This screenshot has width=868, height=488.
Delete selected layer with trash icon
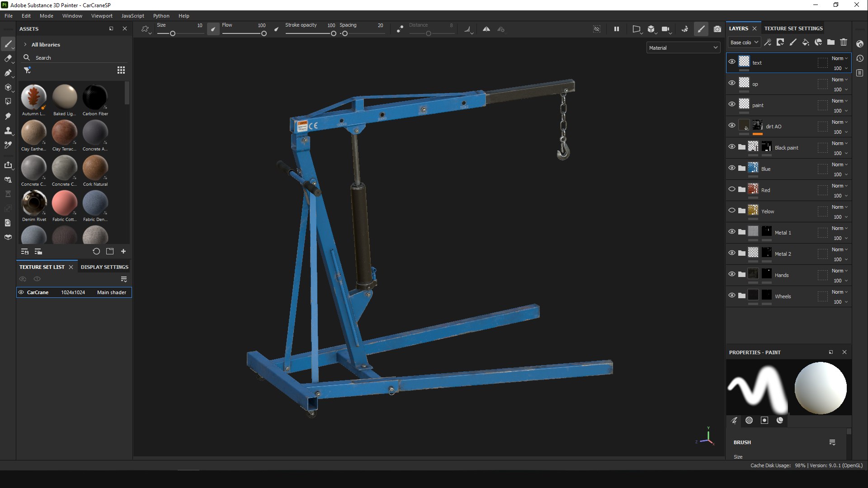point(844,42)
